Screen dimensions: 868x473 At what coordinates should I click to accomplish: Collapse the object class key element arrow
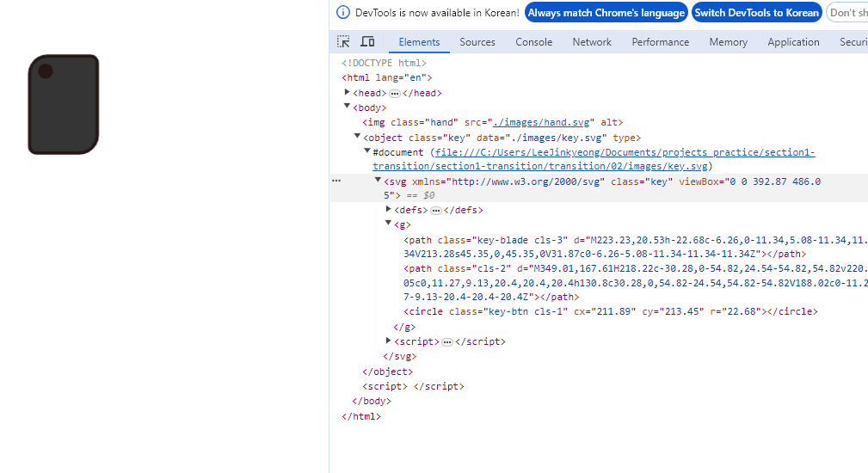(357, 136)
